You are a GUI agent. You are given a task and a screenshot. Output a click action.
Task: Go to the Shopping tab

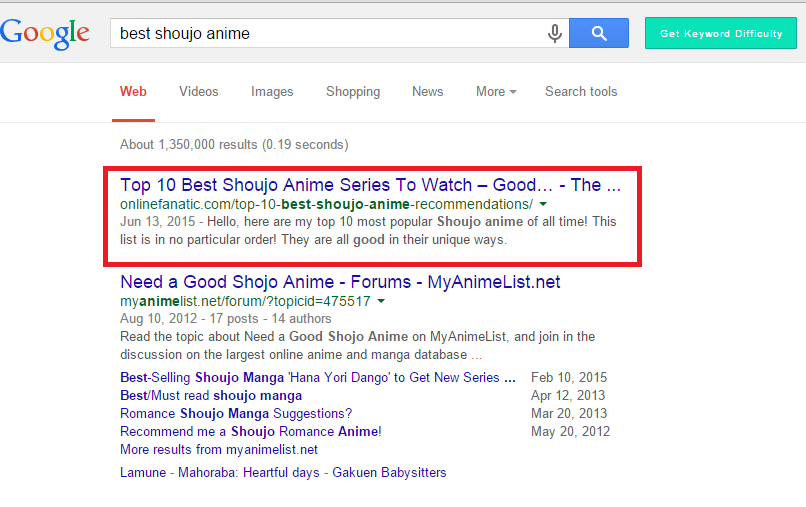pos(353,91)
